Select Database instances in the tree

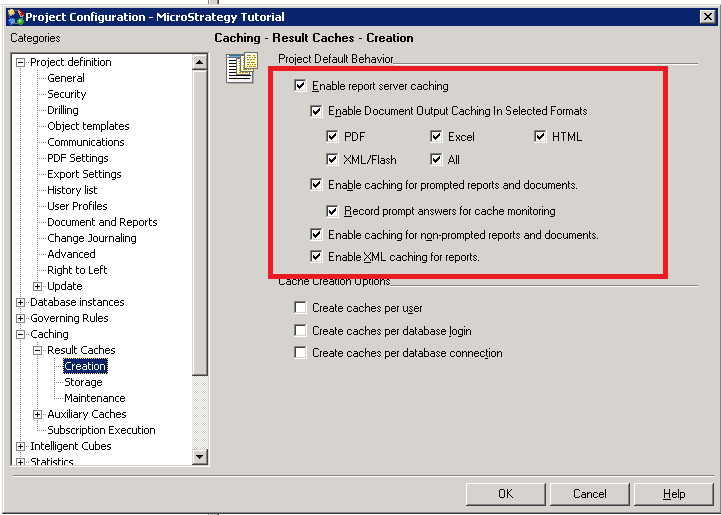[77, 302]
